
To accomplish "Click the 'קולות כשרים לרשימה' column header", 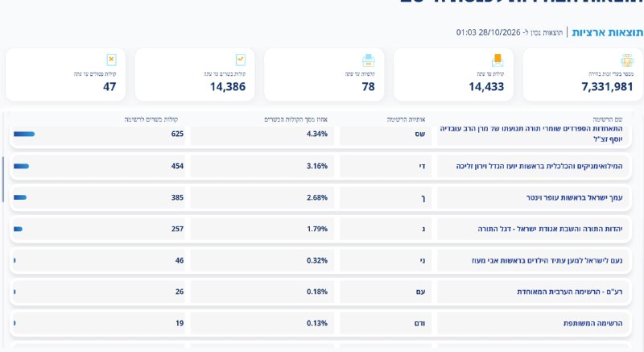I will pyautogui.click(x=151, y=119).
